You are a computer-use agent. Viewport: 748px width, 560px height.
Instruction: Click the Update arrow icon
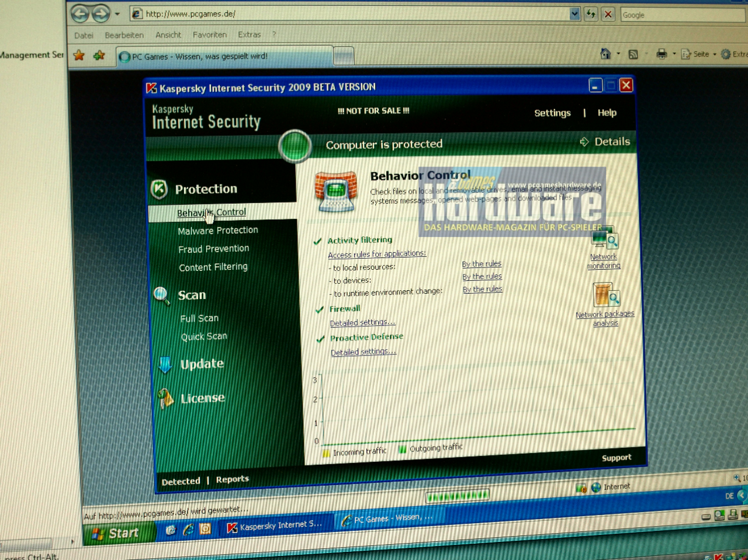click(x=165, y=364)
